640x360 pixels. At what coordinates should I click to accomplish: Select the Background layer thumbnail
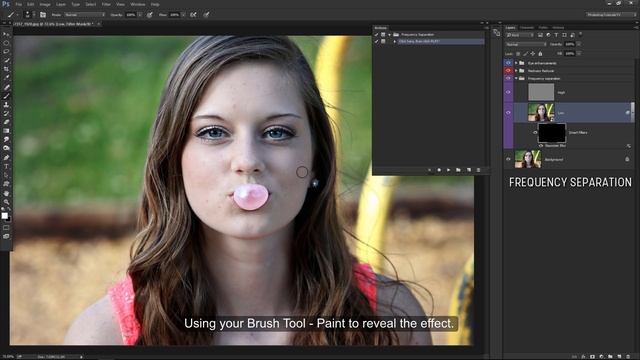click(x=528, y=159)
